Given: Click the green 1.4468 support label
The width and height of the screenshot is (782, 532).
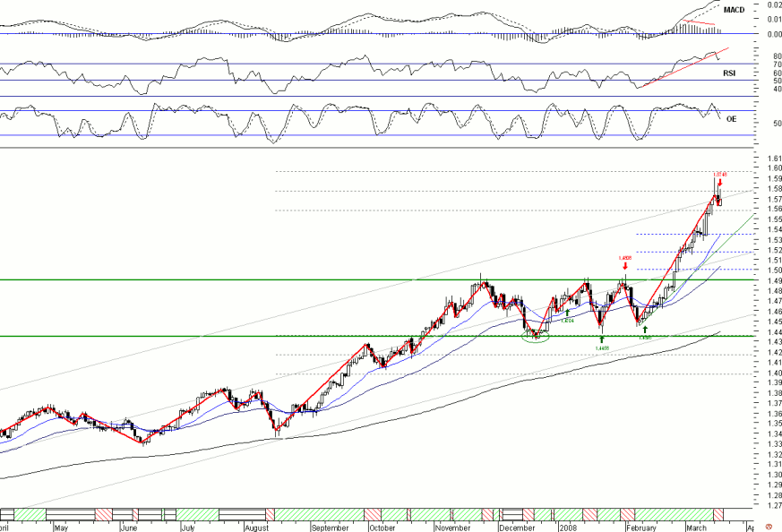Looking at the screenshot, I should pos(602,348).
